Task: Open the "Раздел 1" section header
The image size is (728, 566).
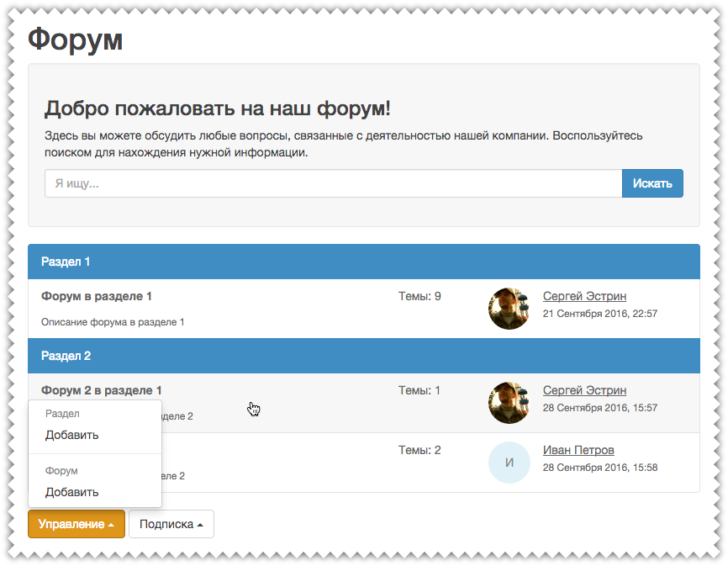Action: point(66,262)
